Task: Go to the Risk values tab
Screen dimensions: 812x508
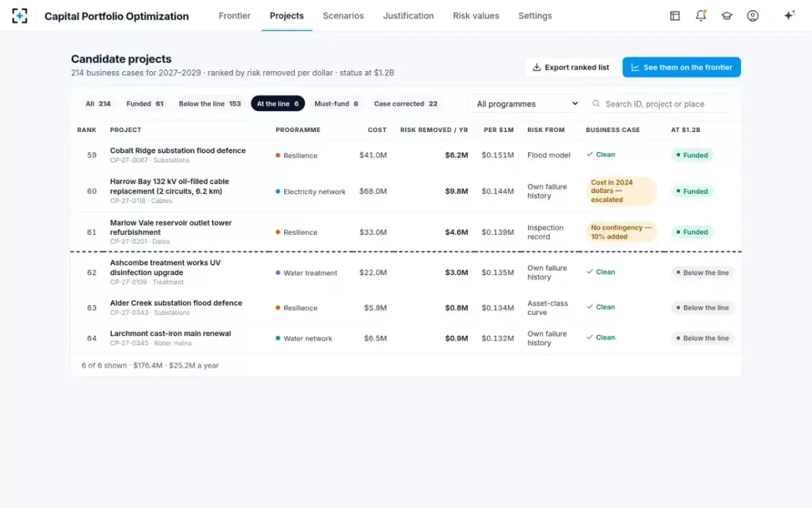Action: point(476,16)
